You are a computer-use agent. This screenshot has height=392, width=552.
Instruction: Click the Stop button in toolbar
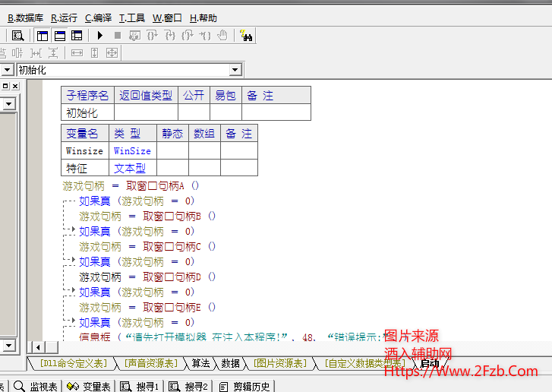pos(117,35)
